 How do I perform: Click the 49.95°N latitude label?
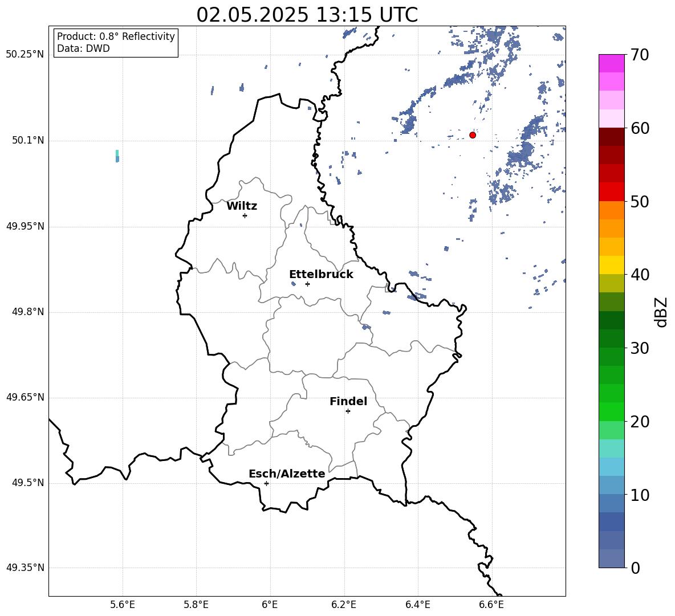pos(25,226)
